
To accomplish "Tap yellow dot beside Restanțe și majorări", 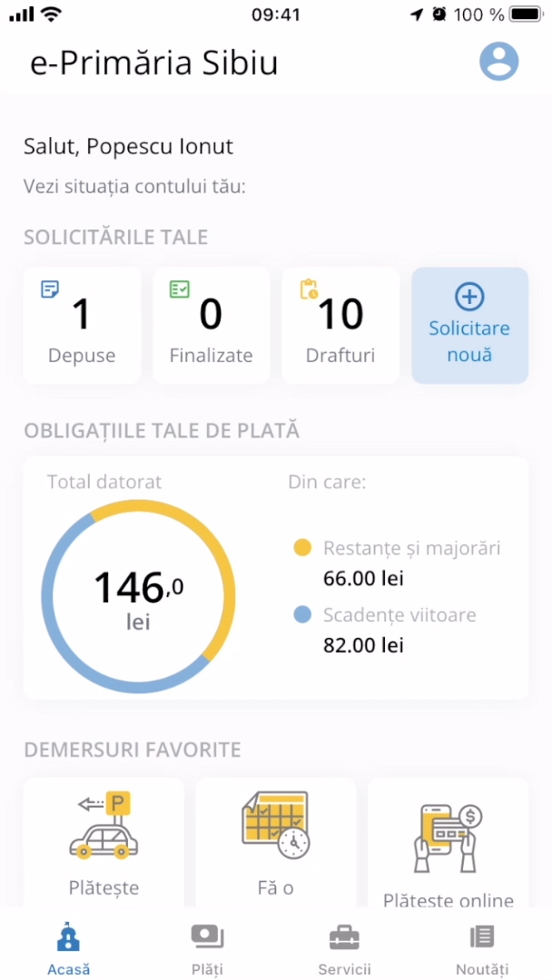I will coord(302,548).
